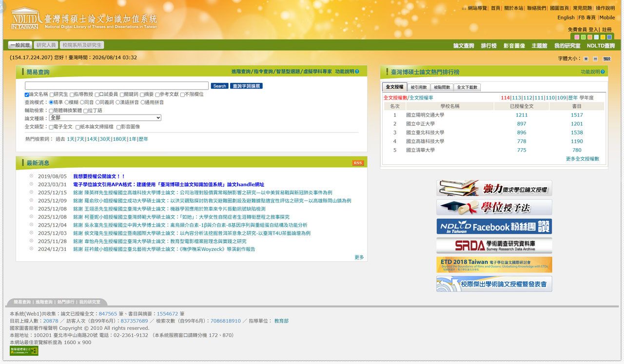
Task: Open the 排行榜 navigation menu
Action: [x=488, y=46]
